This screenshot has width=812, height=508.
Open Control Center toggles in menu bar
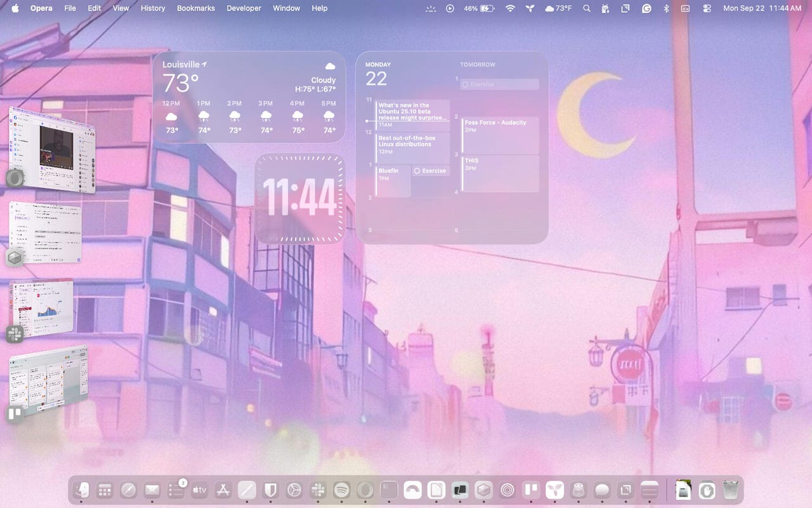(x=707, y=8)
